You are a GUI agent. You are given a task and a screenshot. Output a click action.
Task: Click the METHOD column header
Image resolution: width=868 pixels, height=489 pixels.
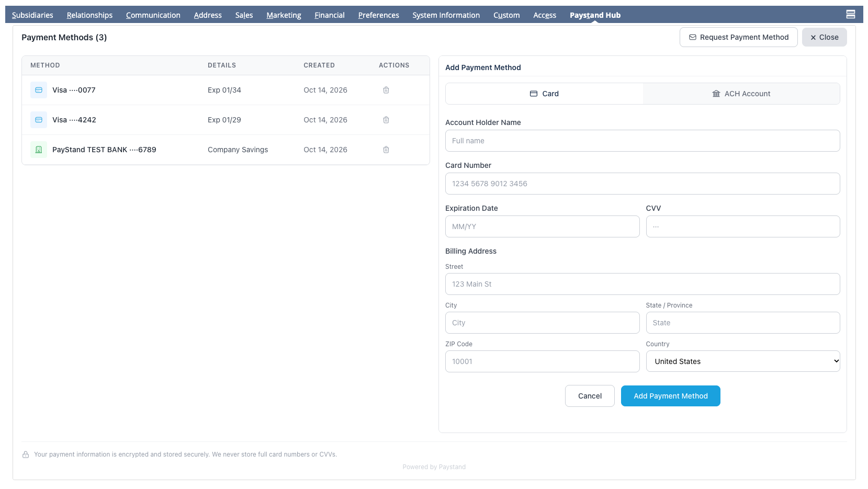click(x=45, y=65)
